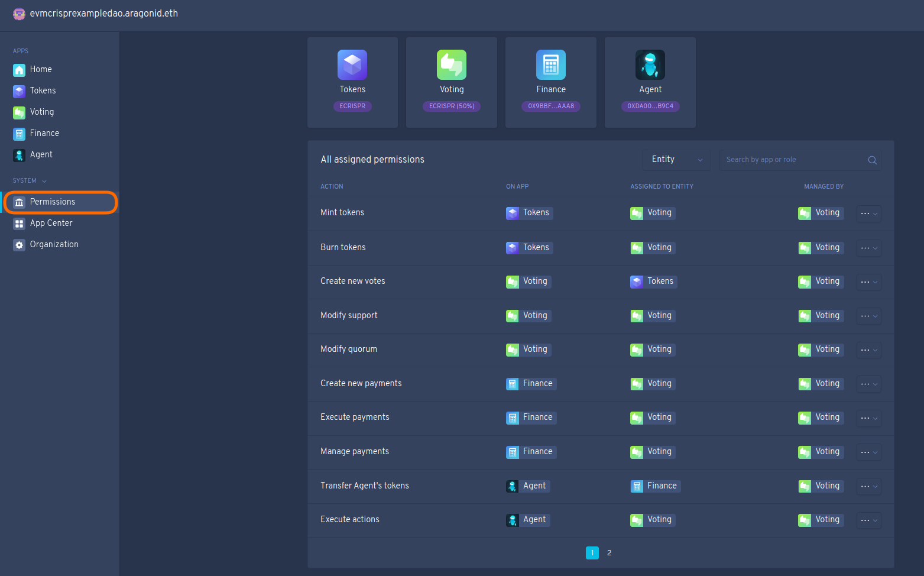Click Agent app badge in Transfer Agent's tokens row

tap(528, 486)
